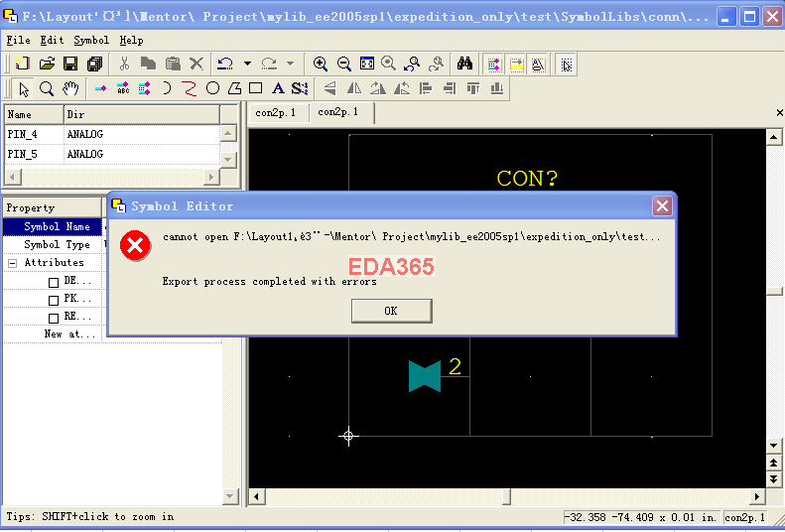Toggle the text display toolbar button
785x532 pixels.
[538, 65]
